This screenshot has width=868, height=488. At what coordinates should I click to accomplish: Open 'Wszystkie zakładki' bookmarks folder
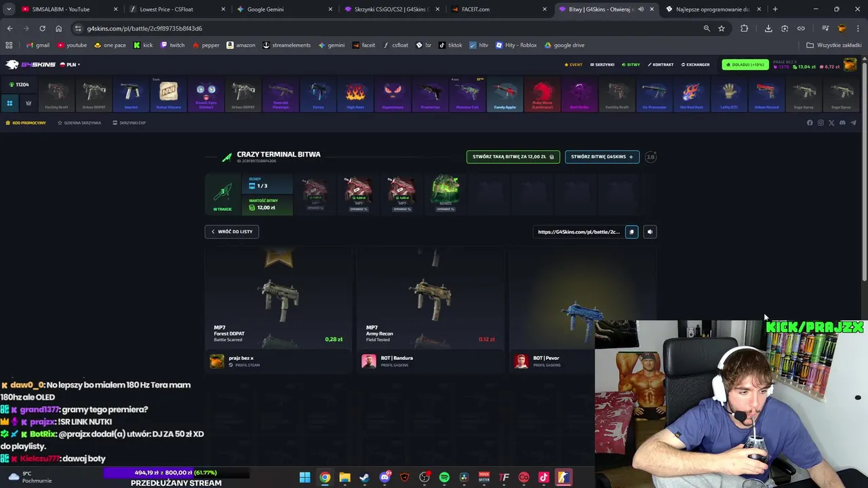(833, 45)
